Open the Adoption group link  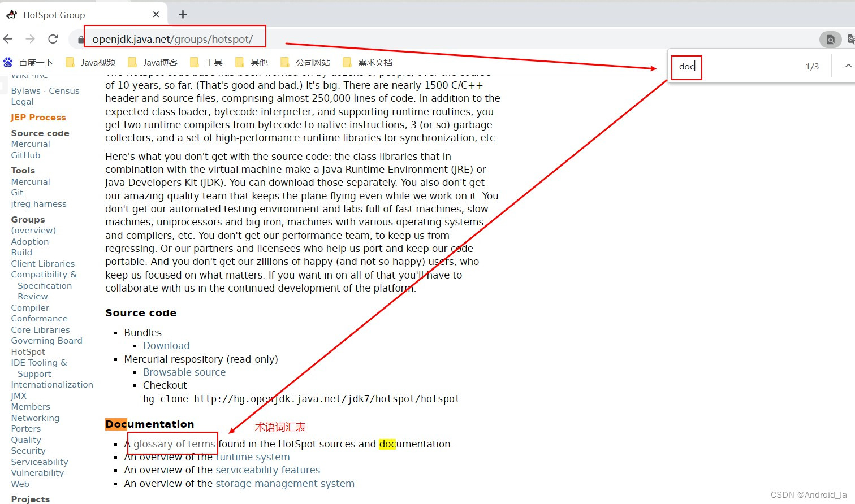coord(30,242)
